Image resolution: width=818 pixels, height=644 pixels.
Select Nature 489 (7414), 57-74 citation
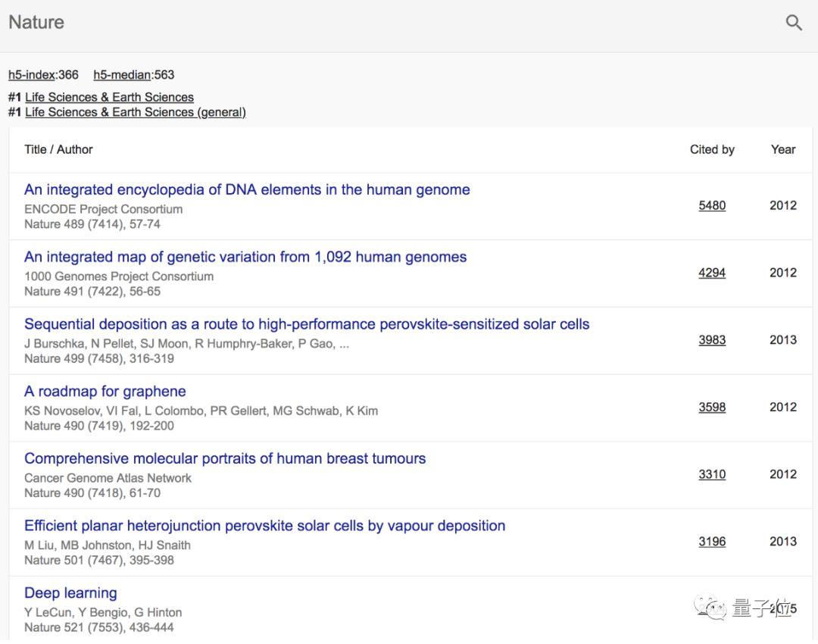[x=92, y=224]
